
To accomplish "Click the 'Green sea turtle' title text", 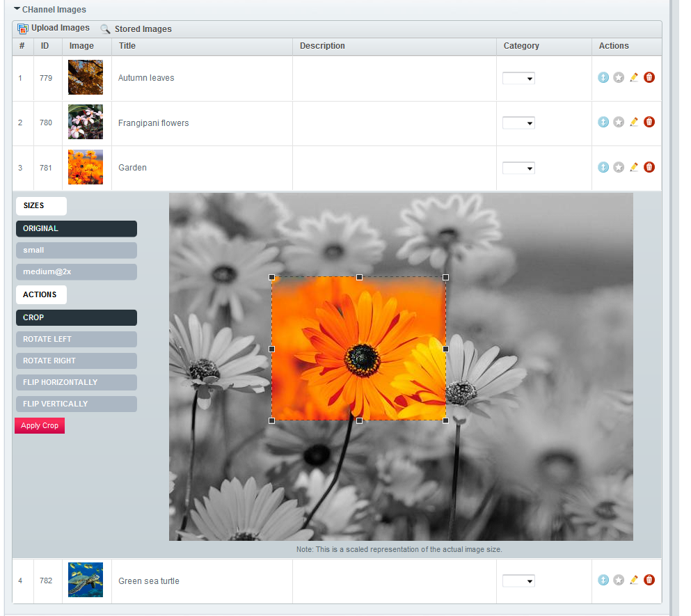I will pos(149,581).
